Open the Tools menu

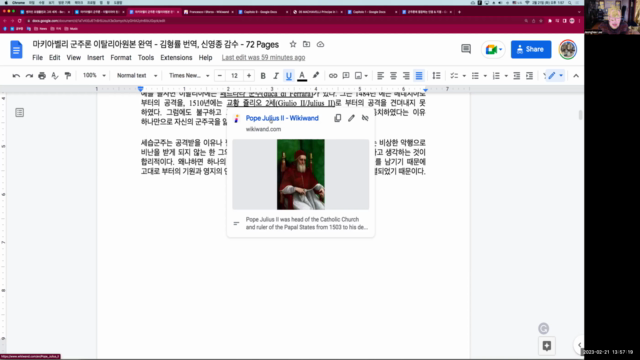click(146, 58)
